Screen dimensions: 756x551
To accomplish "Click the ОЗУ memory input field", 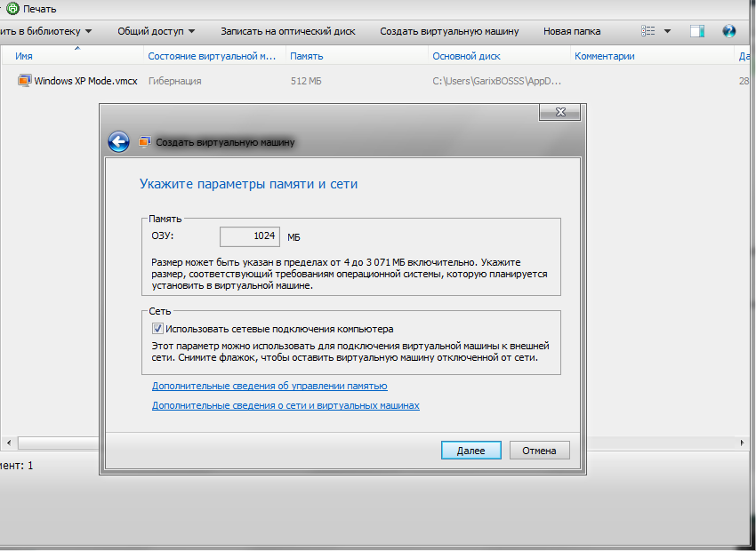I will pyautogui.click(x=250, y=236).
